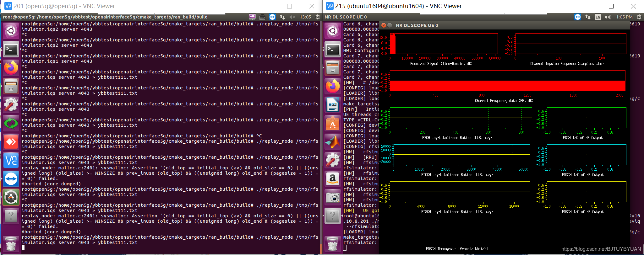Open green refresh-arrows app in left dock

click(x=11, y=123)
